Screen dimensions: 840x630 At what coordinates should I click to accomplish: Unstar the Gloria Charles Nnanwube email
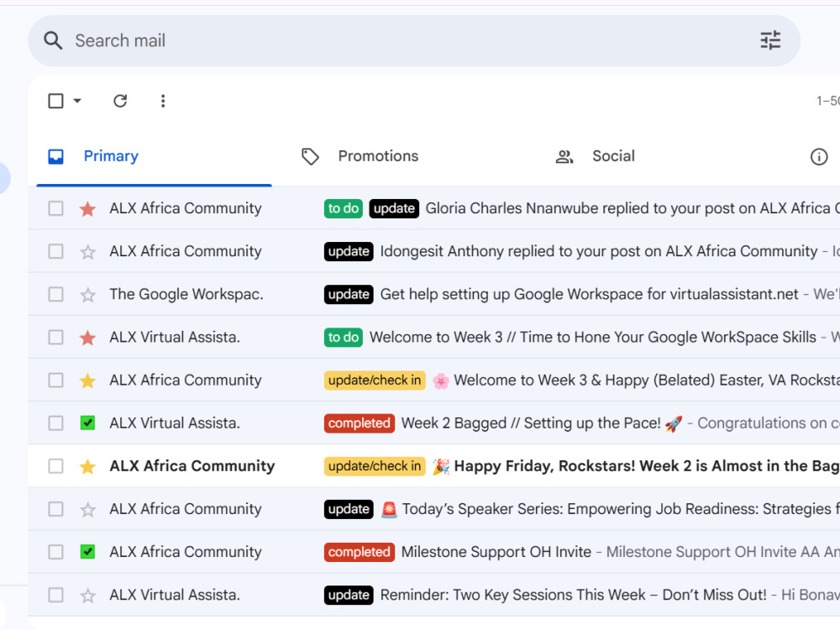pos(87,208)
